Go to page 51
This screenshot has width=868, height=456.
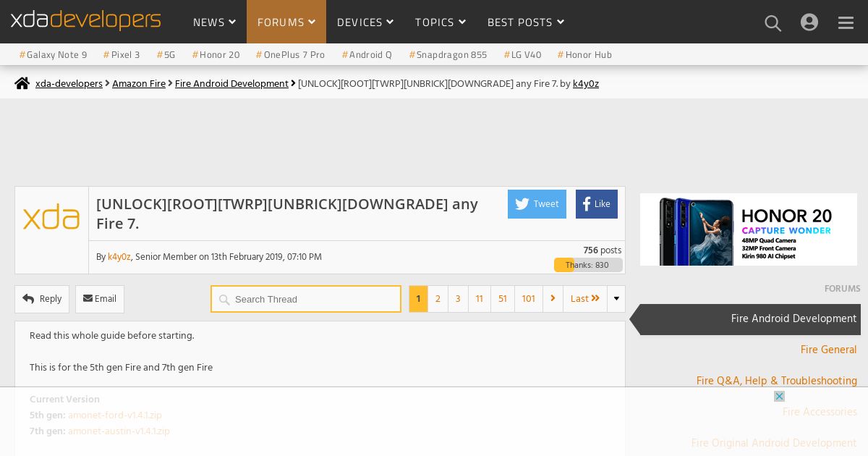pyautogui.click(x=503, y=299)
